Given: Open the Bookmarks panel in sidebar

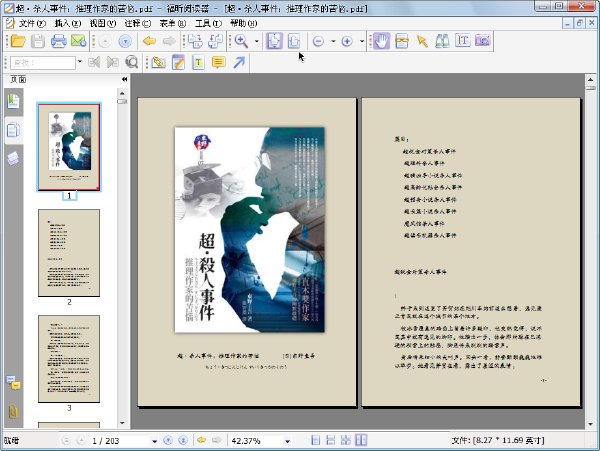Looking at the screenshot, I should [13, 101].
